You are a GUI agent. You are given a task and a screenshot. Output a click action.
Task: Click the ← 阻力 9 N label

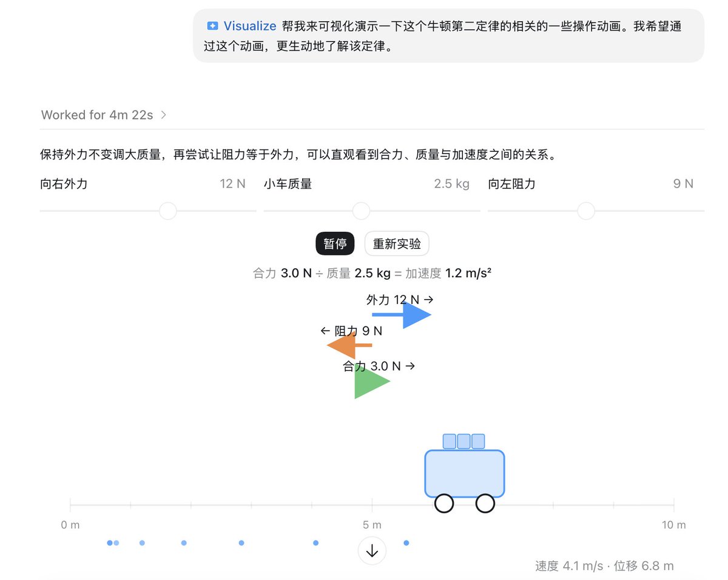click(x=351, y=331)
